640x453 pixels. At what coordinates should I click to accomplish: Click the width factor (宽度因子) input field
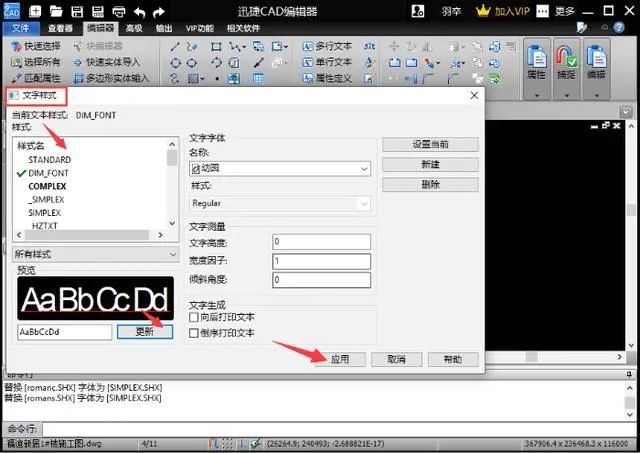[x=321, y=261]
